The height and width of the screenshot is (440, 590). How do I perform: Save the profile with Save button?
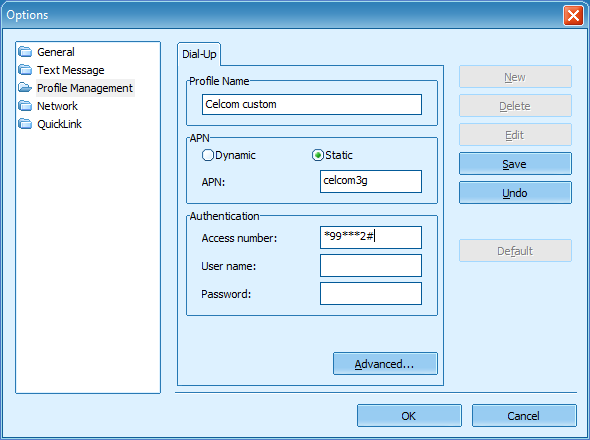click(515, 164)
